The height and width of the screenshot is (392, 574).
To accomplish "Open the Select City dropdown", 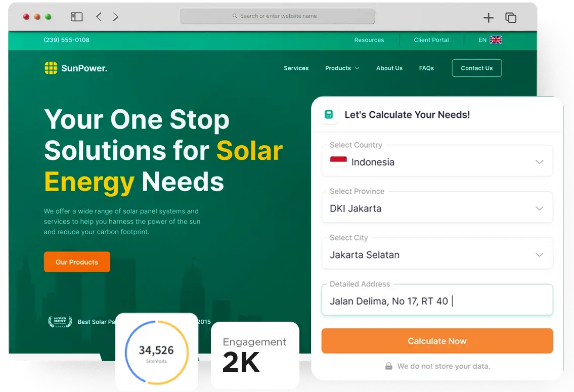I will click(437, 254).
